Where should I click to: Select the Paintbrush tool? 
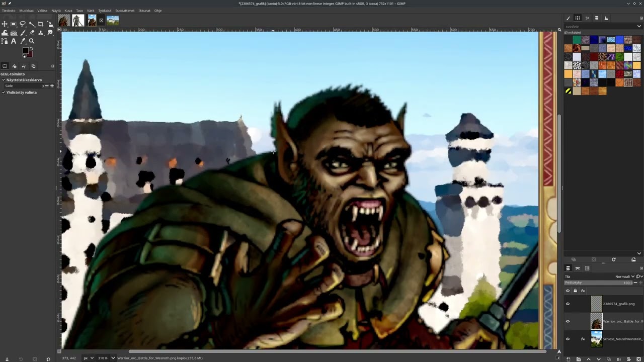coord(23,33)
